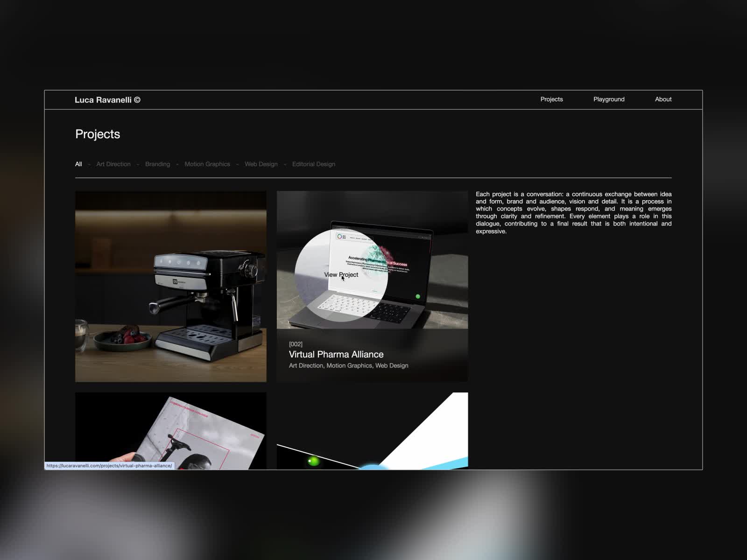This screenshot has width=747, height=560.
Task: Filter projects by Web Design
Action: point(261,164)
